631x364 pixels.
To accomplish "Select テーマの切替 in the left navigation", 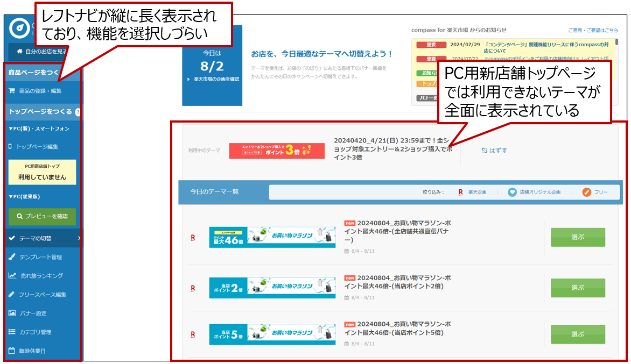I will click(x=43, y=238).
